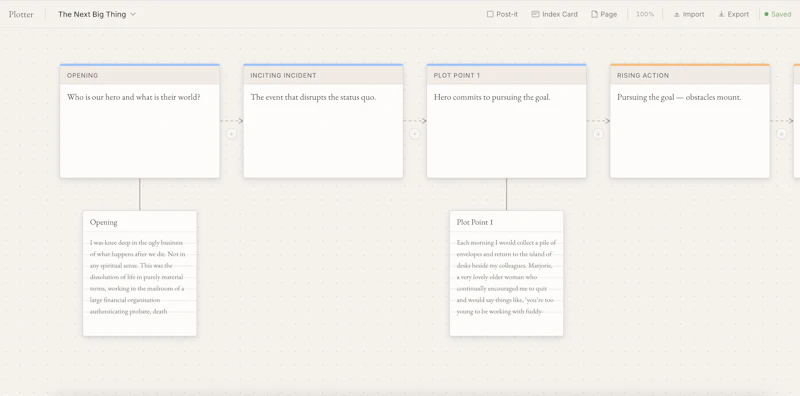This screenshot has width=800, height=396.
Task: Select the OPENING card header
Action: pos(140,75)
